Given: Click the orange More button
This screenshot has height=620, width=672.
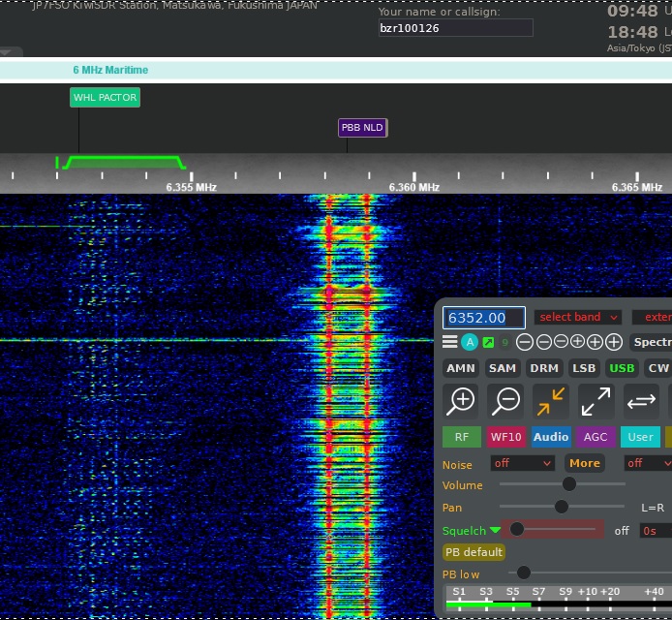Looking at the screenshot, I should [x=584, y=463].
